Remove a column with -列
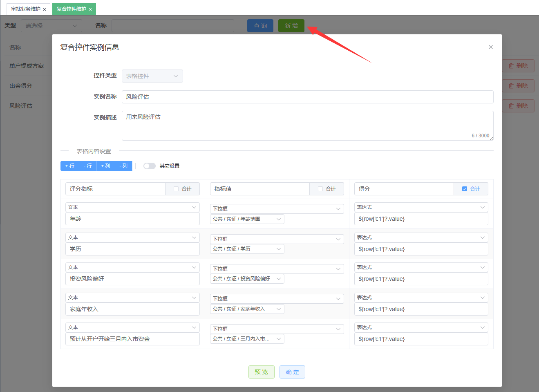The width and height of the screenshot is (539, 392). click(x=123, y=166)
